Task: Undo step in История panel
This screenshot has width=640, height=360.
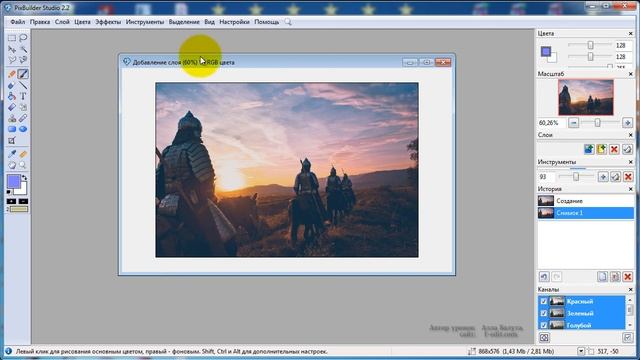Action: click(544, 277)
